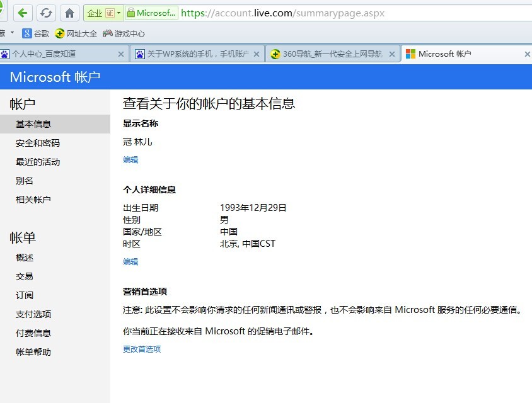Open 订阅 under 帐单
The height and width of the screenshot is (403, 532).
25,295
